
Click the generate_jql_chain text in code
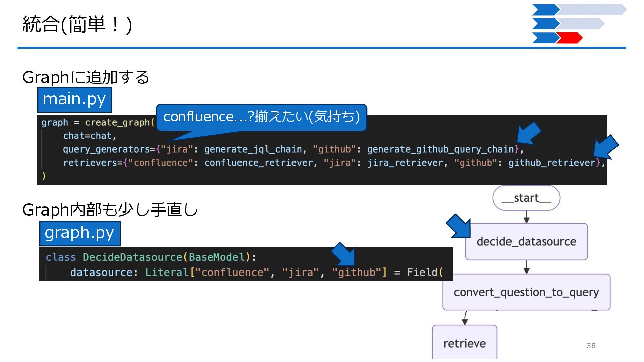click(x=253, y=149)
